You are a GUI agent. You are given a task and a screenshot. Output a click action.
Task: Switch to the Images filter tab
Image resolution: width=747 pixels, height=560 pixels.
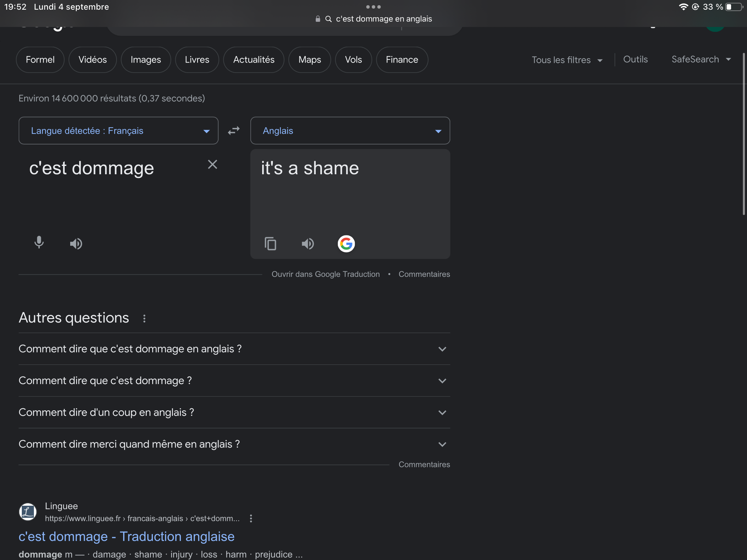(x=146, y=60)
